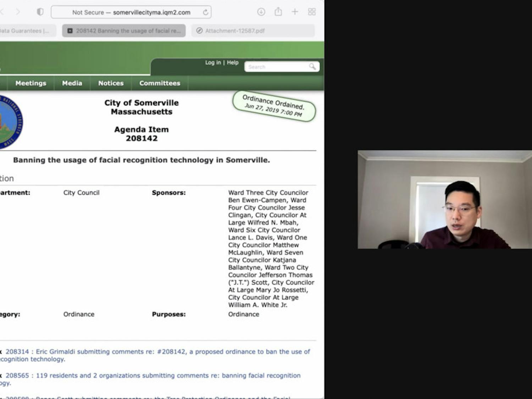
Task: Click inside the site Search field
Action: tap(277, 67)
